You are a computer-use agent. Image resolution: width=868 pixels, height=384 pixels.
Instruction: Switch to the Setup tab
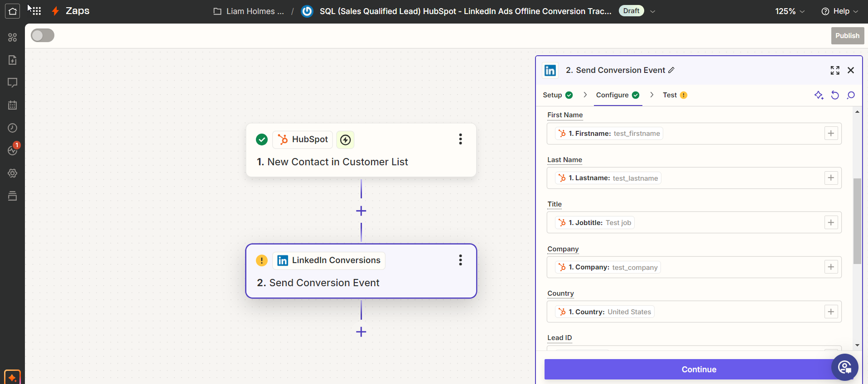point(558,95)
